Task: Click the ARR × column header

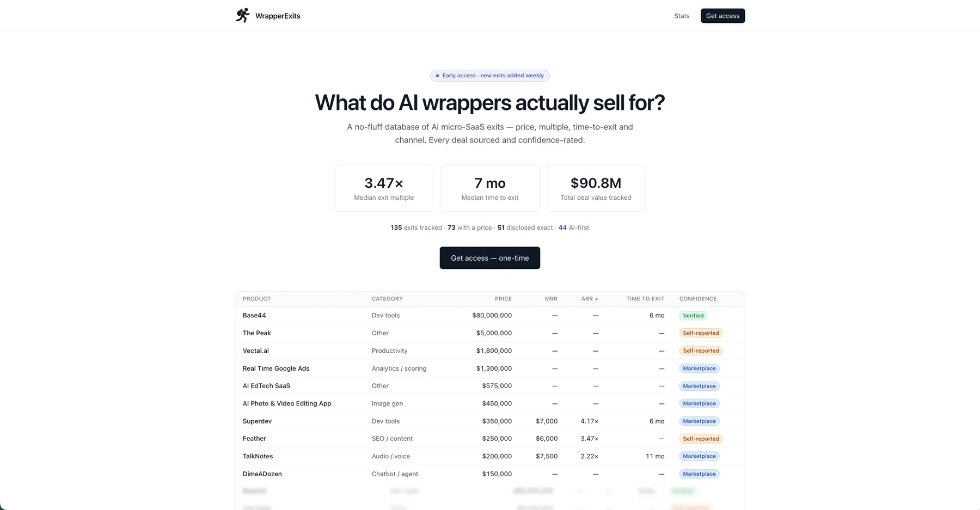Action: 590,299
